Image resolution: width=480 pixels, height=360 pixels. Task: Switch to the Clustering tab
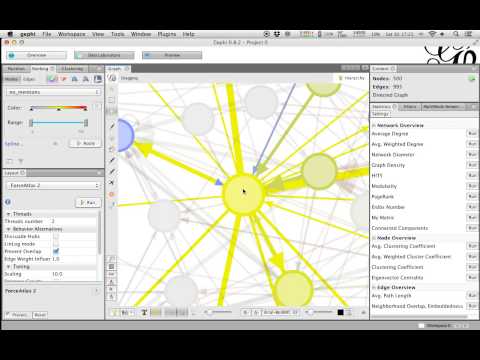72,69
